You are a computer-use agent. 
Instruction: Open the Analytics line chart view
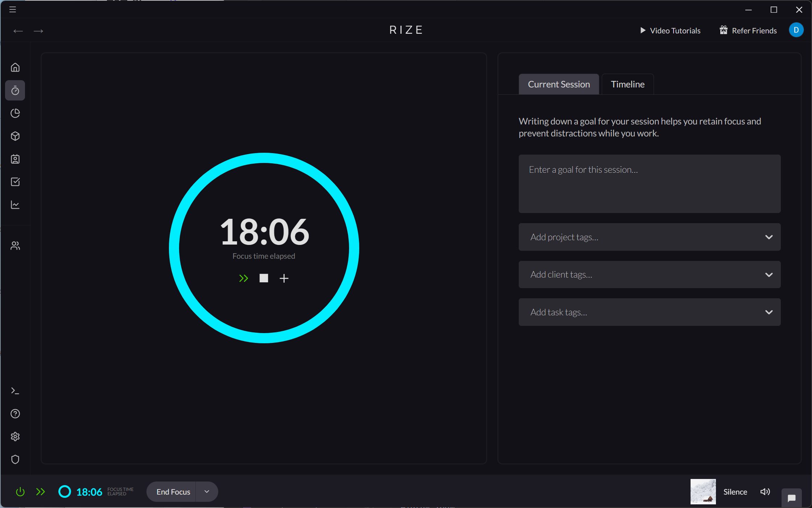[15, 205]
